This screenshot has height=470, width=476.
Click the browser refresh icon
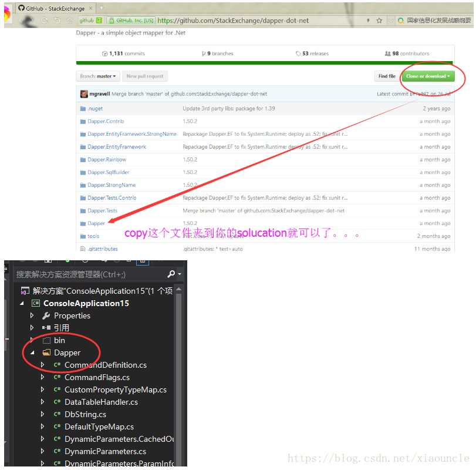pos(45,20)
